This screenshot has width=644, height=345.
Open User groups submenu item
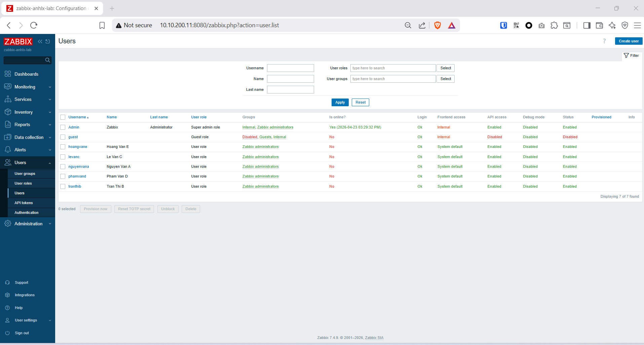pos(25,174)
